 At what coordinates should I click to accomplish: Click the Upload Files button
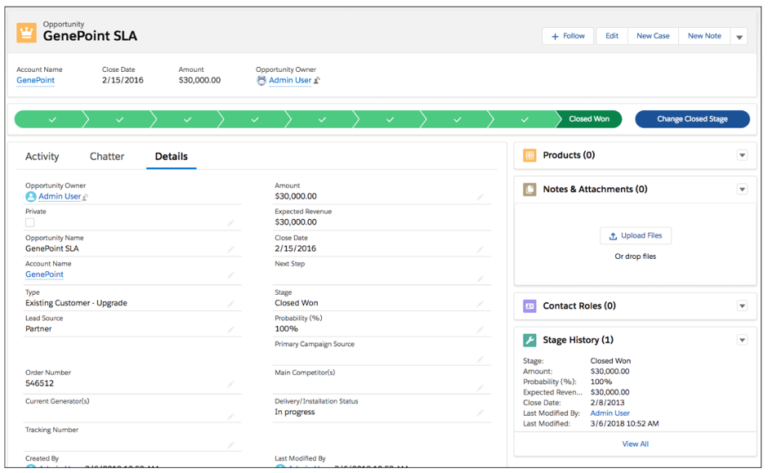click(x=635, y=236)
